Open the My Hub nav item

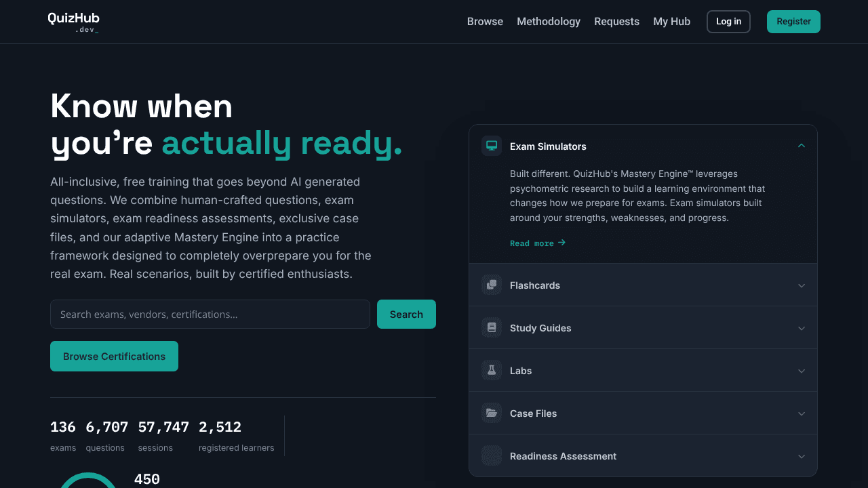click(x=671, y=22)
